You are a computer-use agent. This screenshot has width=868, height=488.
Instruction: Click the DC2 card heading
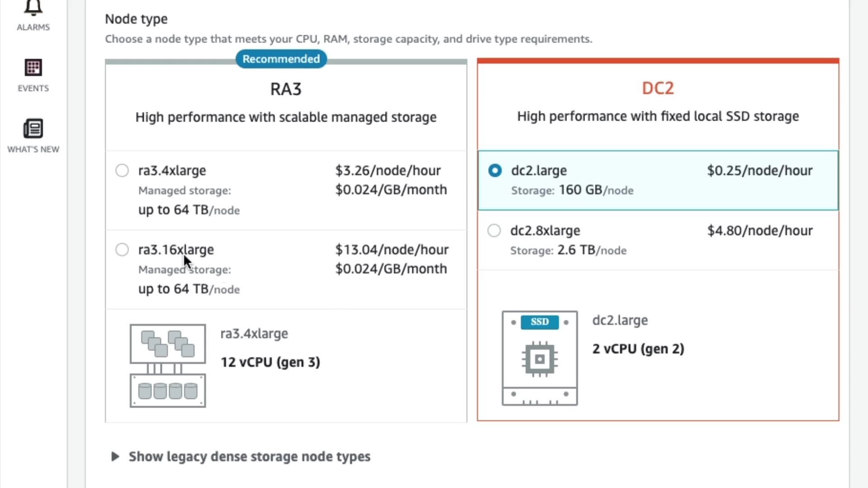point(658,88)
